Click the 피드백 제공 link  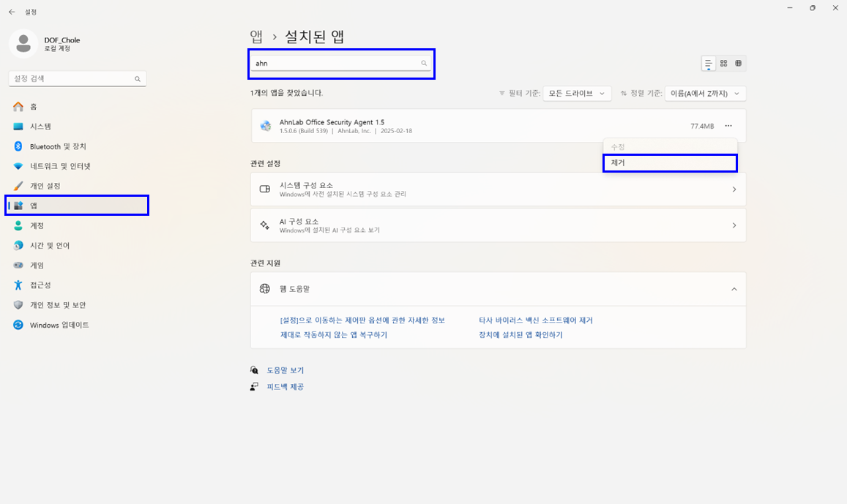tap(285, 387)
